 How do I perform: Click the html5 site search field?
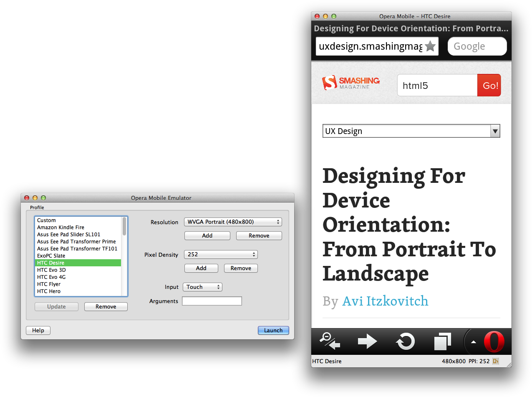point(437,86)
